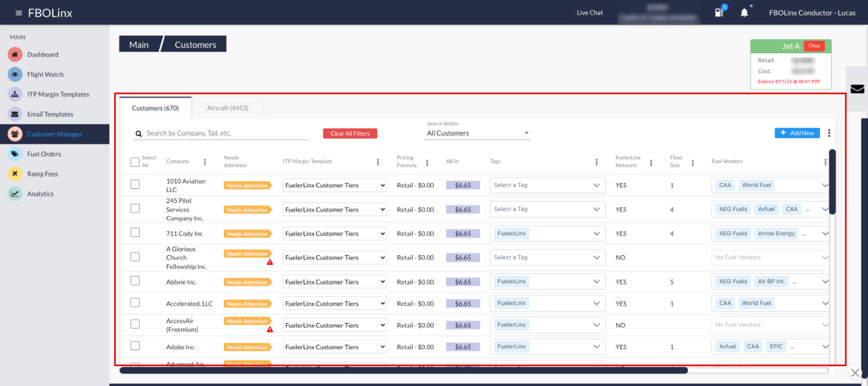Check the Abbvie Inc. row checkbox

[135, 281]
